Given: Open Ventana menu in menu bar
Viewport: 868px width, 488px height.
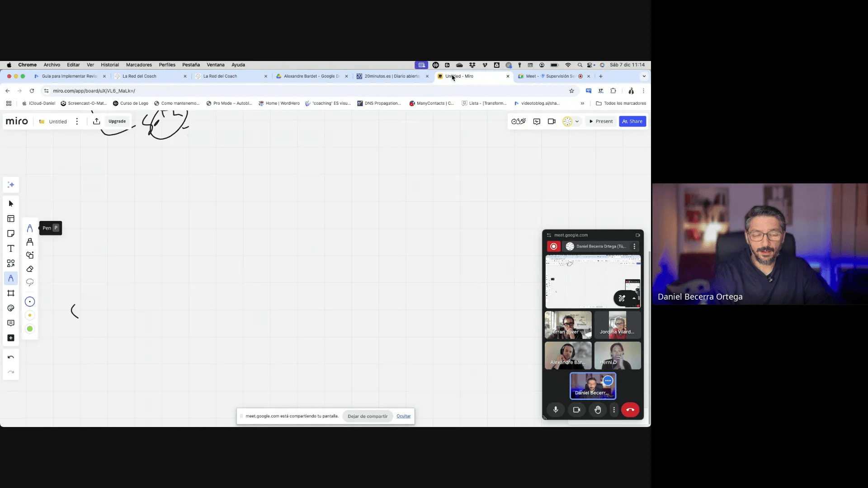Looking at the screenshot, I should [x=216, y=64].
